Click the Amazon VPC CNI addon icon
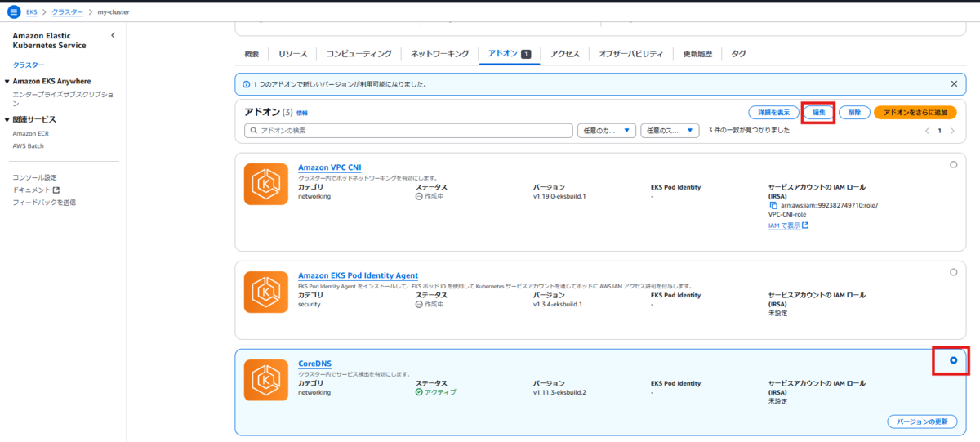The image size is (980, 442). tap(266, 185)
